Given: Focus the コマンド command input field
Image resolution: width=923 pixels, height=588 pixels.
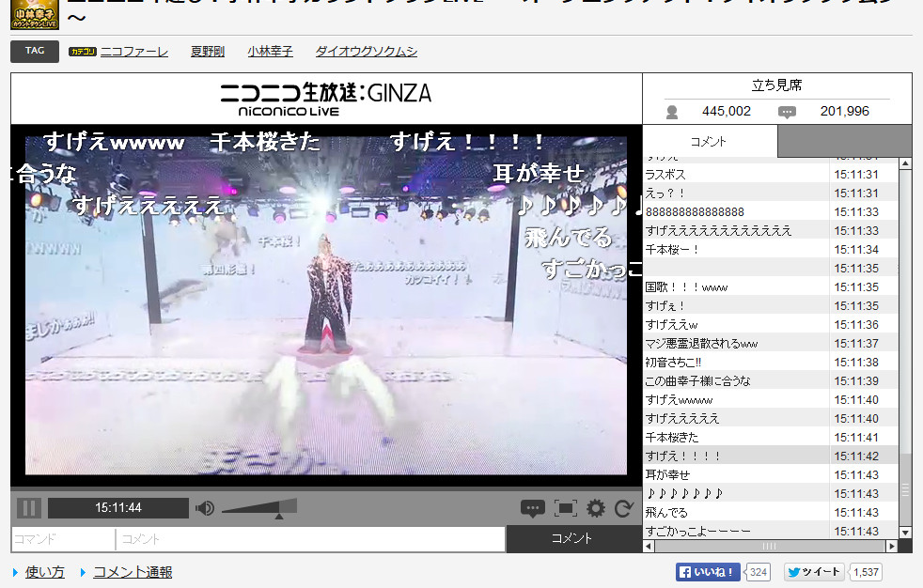Looking at the screenshot, I should click(63, 538).
